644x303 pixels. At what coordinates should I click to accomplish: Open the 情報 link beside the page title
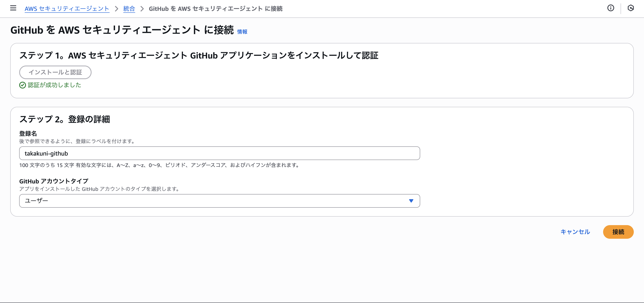click(x=242, y=32)
